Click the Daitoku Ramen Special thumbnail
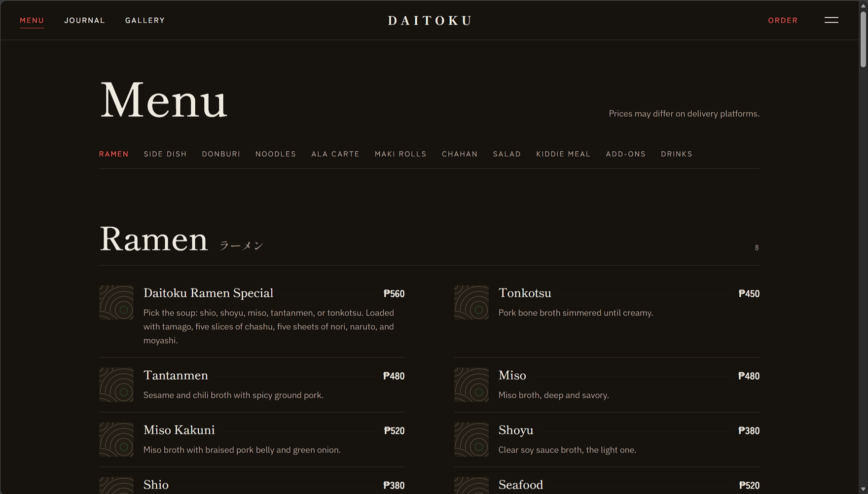This screenshot has width=868, height=494. point(116,303)
